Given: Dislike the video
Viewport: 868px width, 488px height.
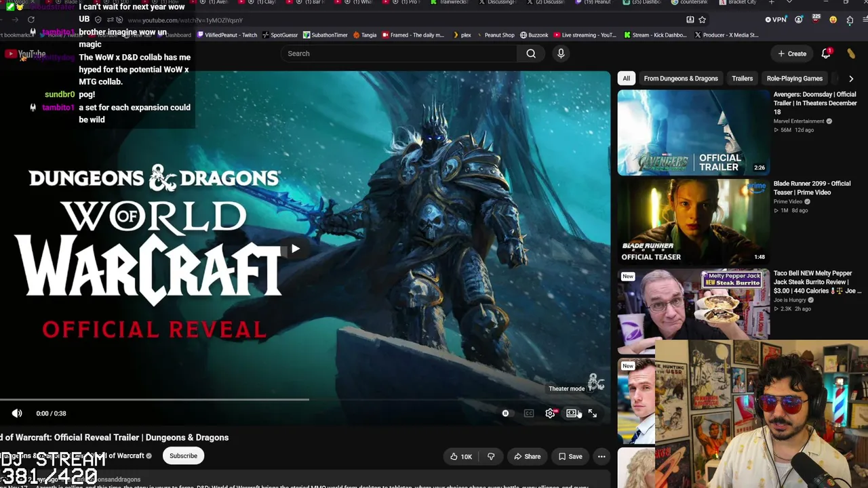Looking at the screenshot, I should pyautogui.click(x=491, y=456).
